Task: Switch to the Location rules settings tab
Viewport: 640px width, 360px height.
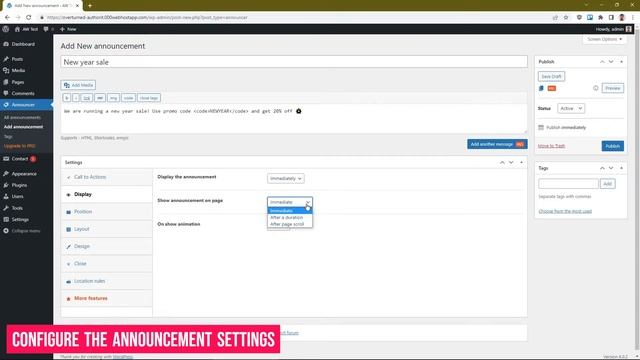Action: pos(107,281)
